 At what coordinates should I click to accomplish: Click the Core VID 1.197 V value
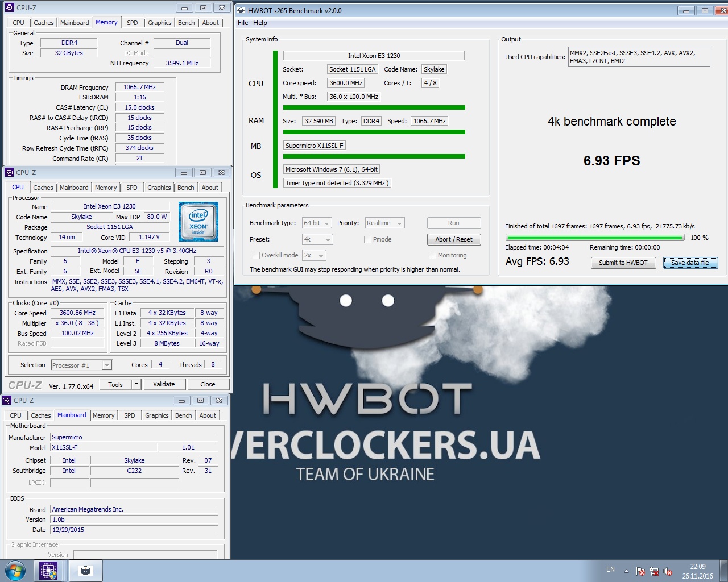pyautogui.click(x=150, y=237)
